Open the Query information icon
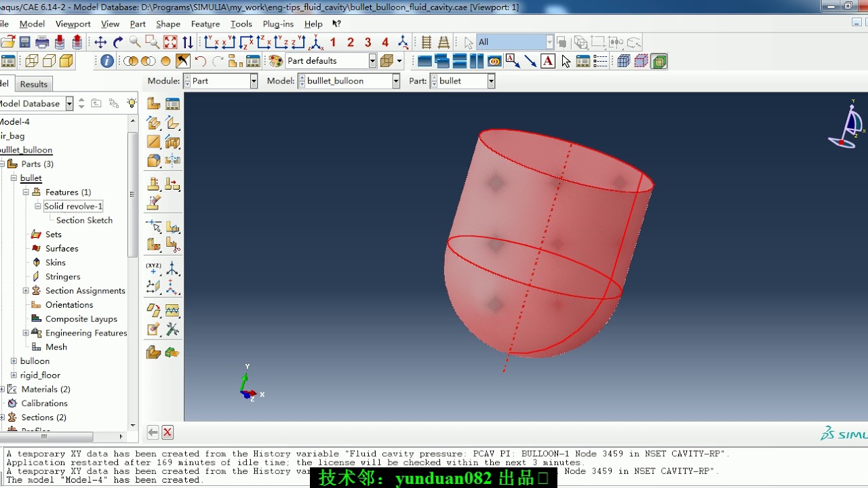 pyautogui.click(x=107, y=61)
